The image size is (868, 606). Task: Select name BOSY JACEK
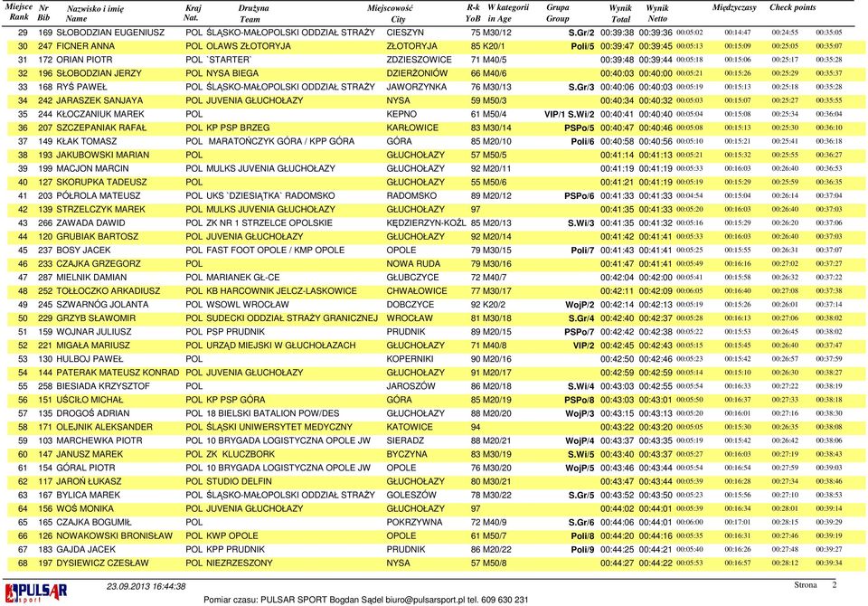pos(83,250)
